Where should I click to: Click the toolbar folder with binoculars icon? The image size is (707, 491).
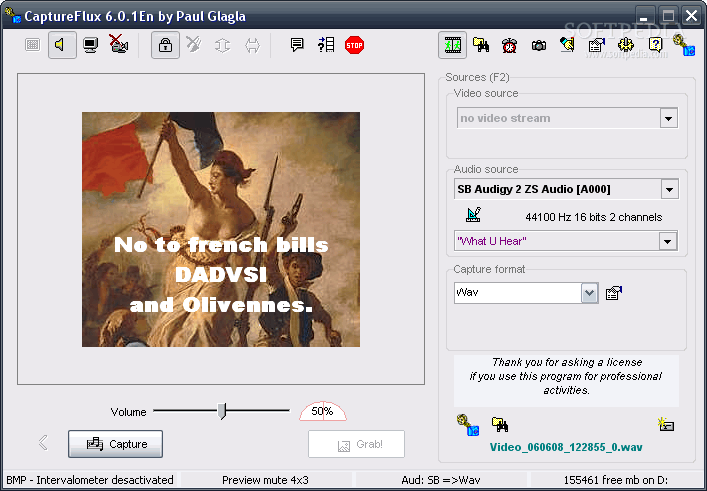click(481, 45)
